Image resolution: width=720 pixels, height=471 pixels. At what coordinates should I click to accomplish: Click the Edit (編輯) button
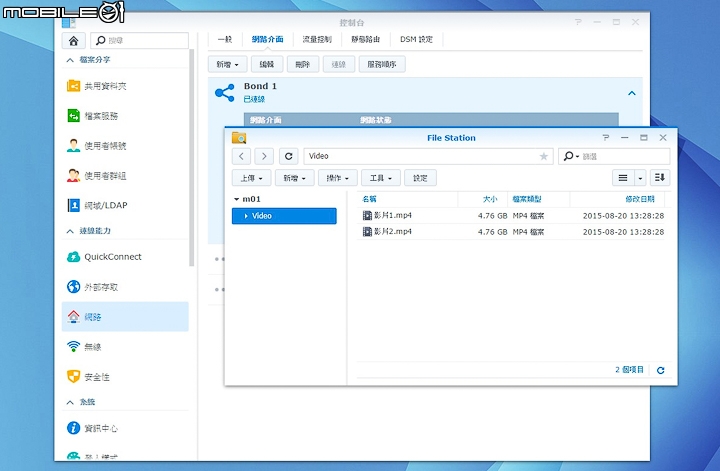(267, 64)
